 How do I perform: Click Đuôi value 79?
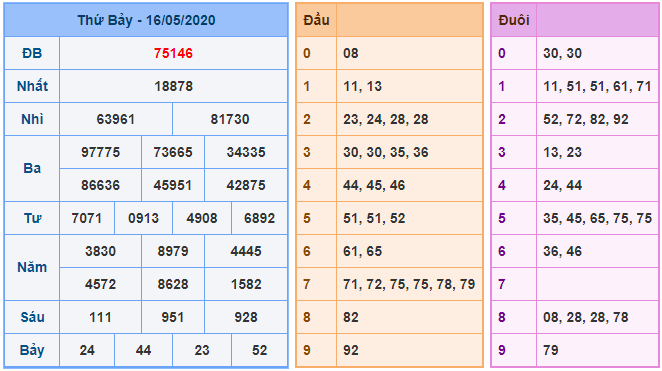pos(551,350)
